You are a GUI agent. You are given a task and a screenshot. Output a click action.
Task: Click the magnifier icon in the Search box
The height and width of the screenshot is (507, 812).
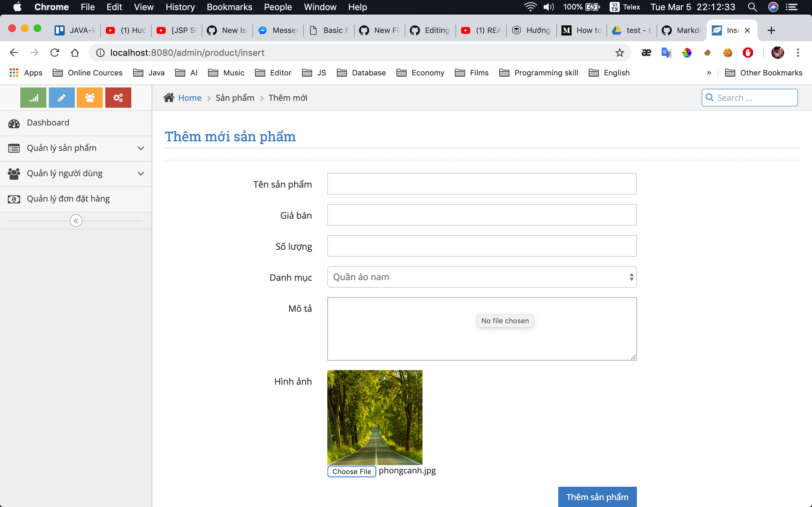710,98
